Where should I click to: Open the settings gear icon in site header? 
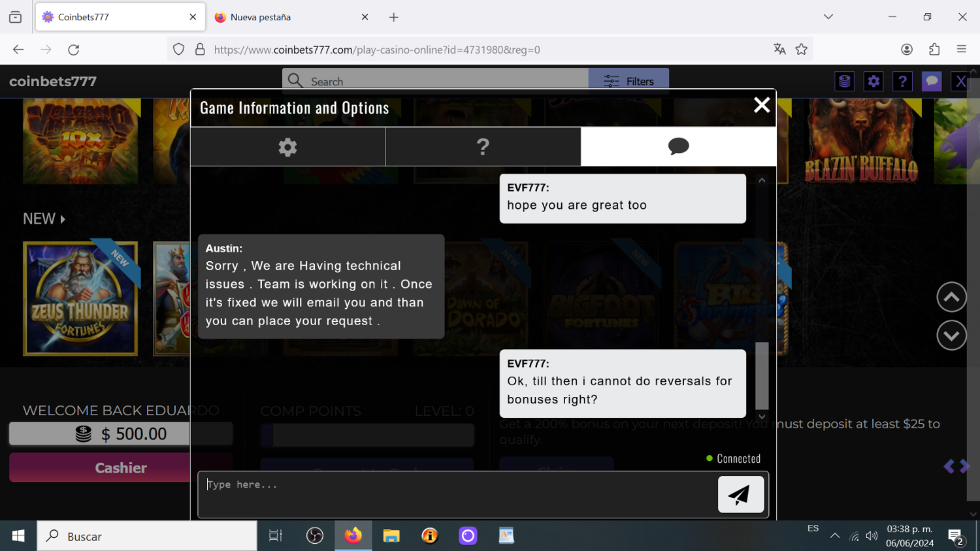click(x=874, y=82)
